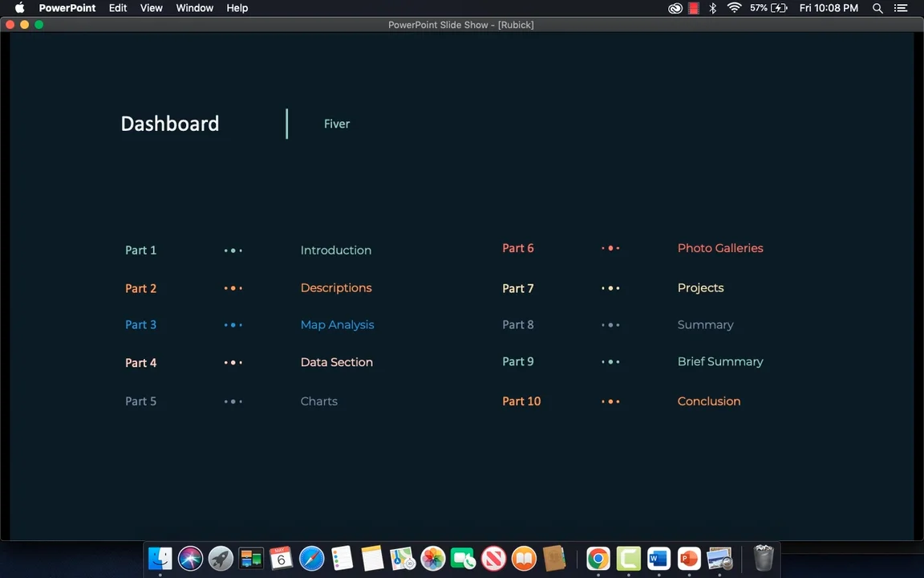Click the red recording status icon
The width and height of the screenshot is (924, 578).
pyautogui.click(x=694, y=8)
